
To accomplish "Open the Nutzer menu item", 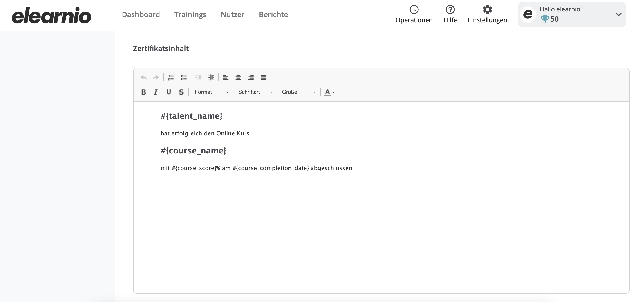I will (233, 14).
